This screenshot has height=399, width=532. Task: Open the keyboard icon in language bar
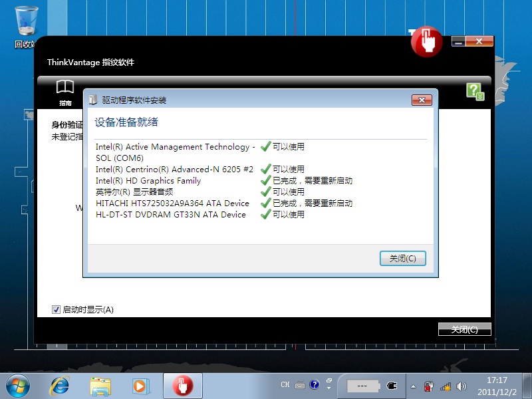click(x=300, y=385)
